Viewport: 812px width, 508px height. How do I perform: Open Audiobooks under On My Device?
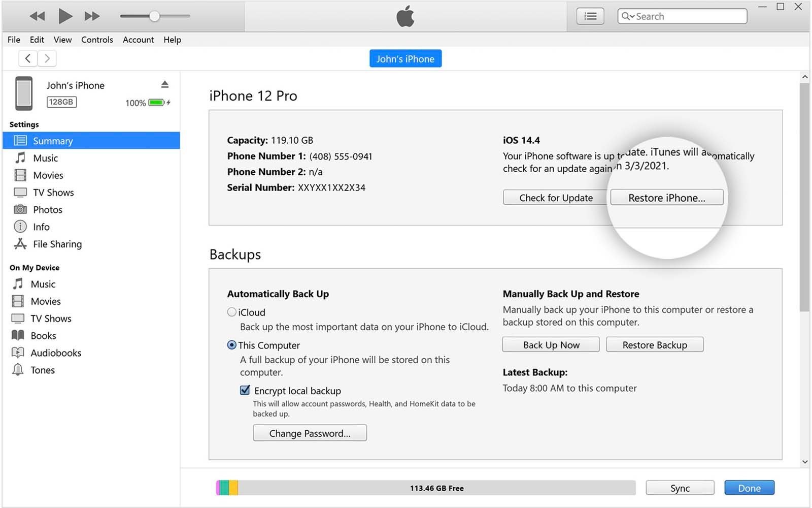pos(56,353)
